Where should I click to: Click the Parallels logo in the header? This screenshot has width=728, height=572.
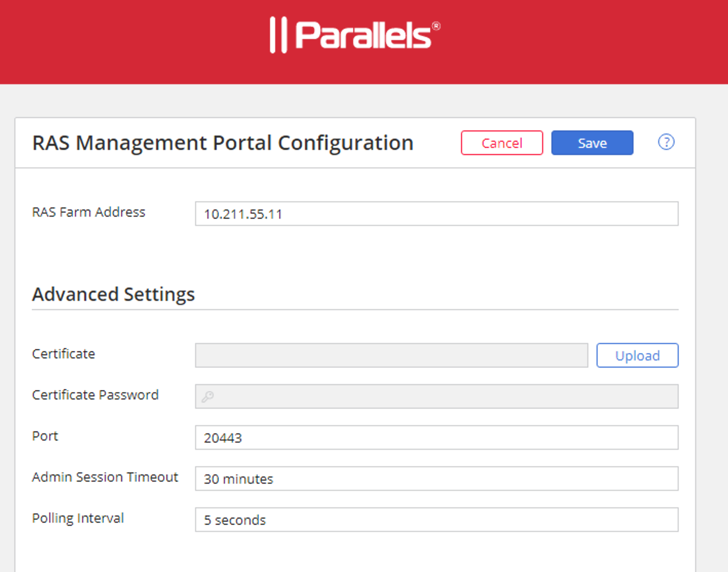pyautogui.click(x=355, y=35)
